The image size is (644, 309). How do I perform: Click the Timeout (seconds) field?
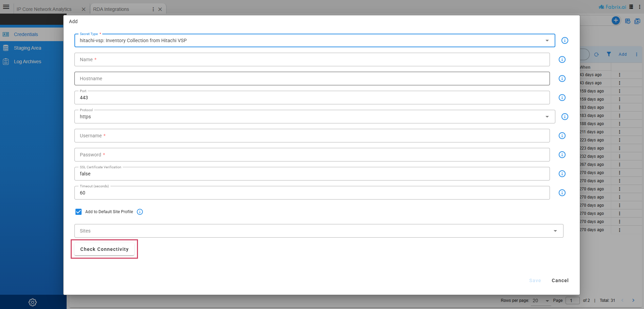(312, 193)
